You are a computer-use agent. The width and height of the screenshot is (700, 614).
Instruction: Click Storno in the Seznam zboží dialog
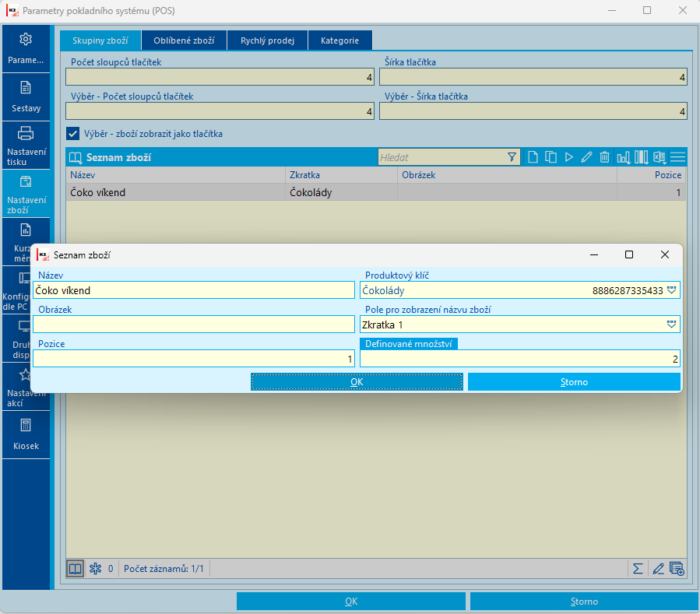click(574, 382)
